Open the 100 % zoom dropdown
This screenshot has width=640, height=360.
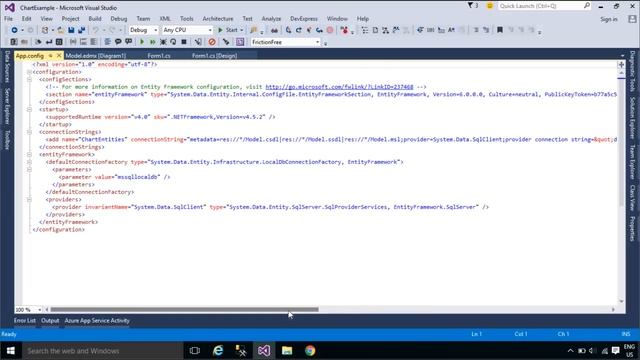29,310
